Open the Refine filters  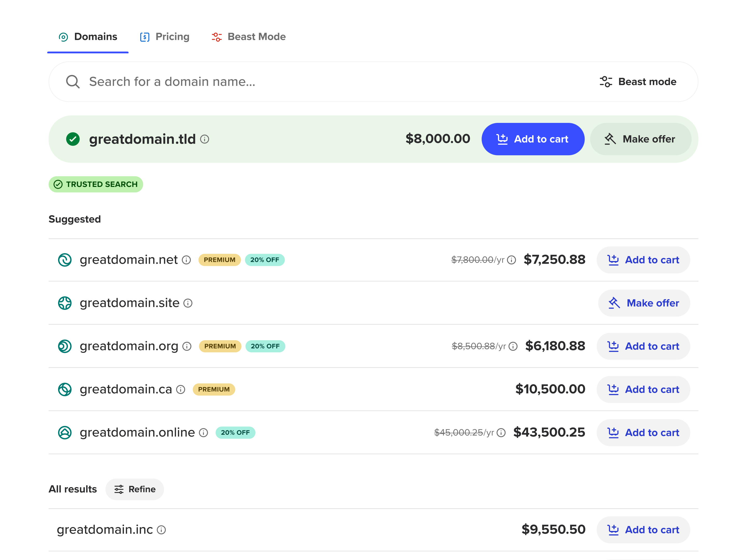[134, 489]
